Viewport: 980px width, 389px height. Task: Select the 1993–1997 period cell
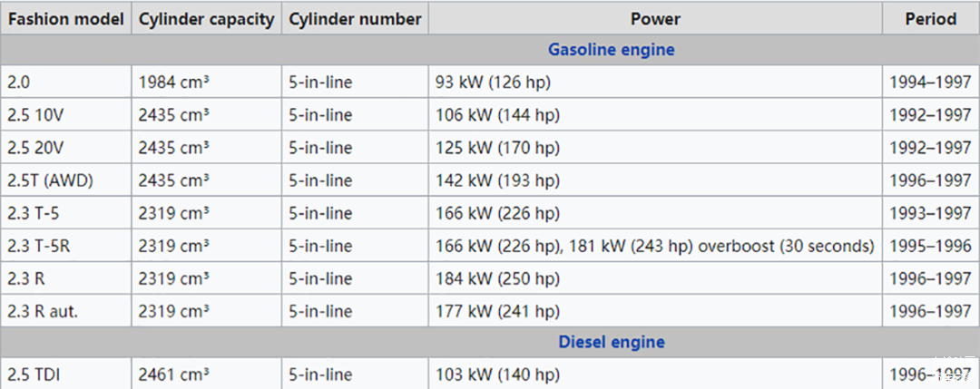coord(930,213)
